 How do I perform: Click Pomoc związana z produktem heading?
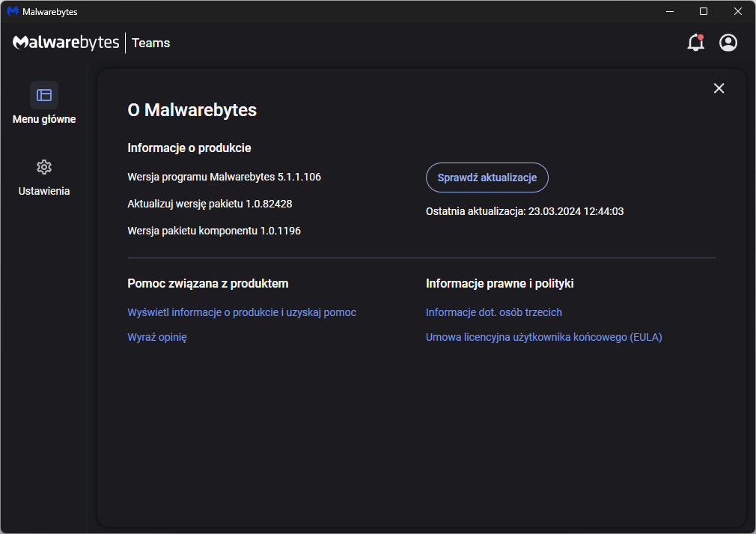tap(208, 284)
